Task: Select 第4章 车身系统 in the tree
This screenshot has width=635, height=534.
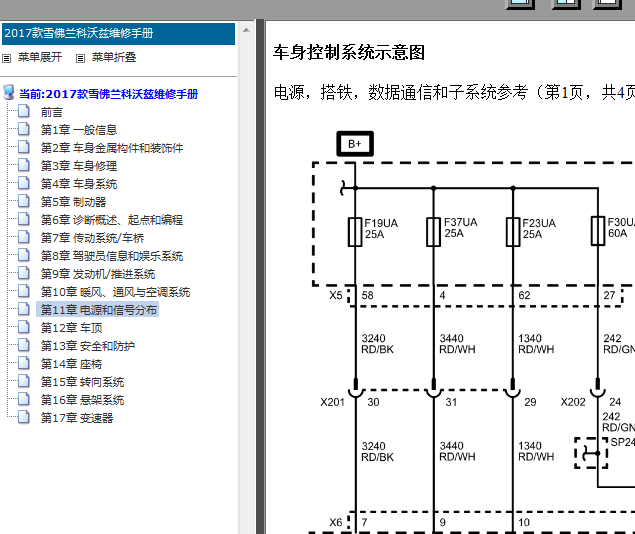Action: (x=79, y=184)
